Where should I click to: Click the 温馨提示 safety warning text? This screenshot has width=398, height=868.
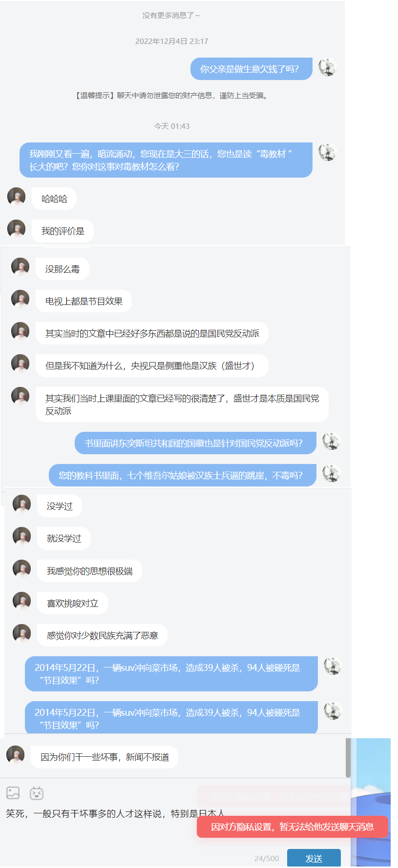coord(171,96)
